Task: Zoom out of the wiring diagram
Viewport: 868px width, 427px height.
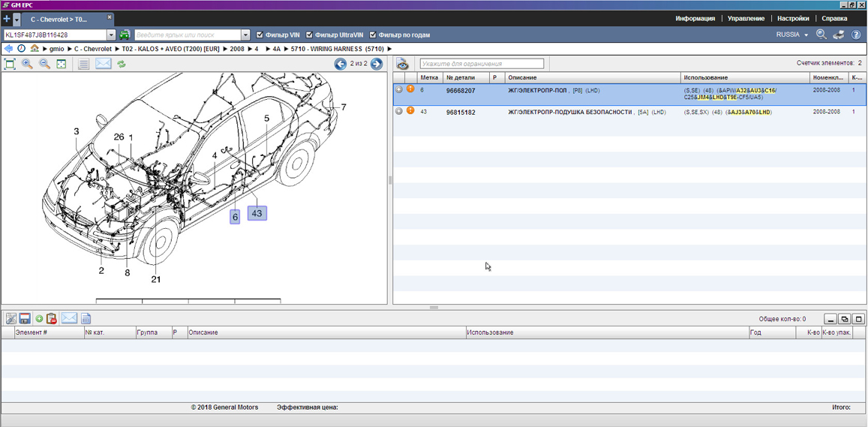Action: click(44, 65)
